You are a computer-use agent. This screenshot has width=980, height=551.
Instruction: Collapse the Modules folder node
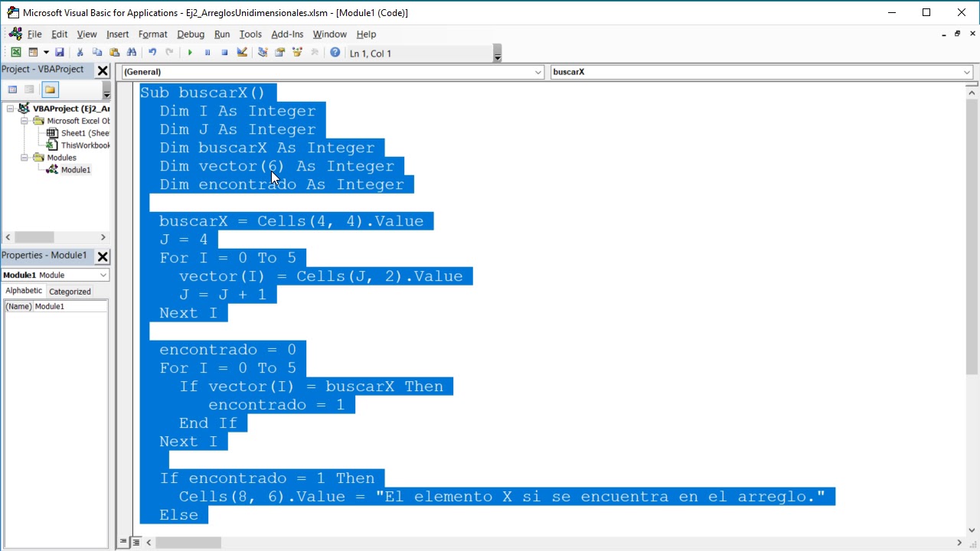[x=24, y=158]
